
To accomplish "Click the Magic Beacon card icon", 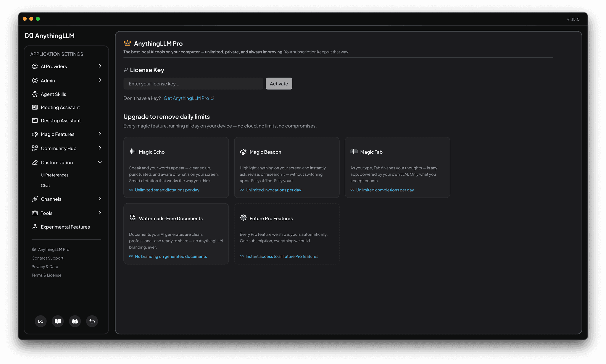I will click(x=243, y=152).
